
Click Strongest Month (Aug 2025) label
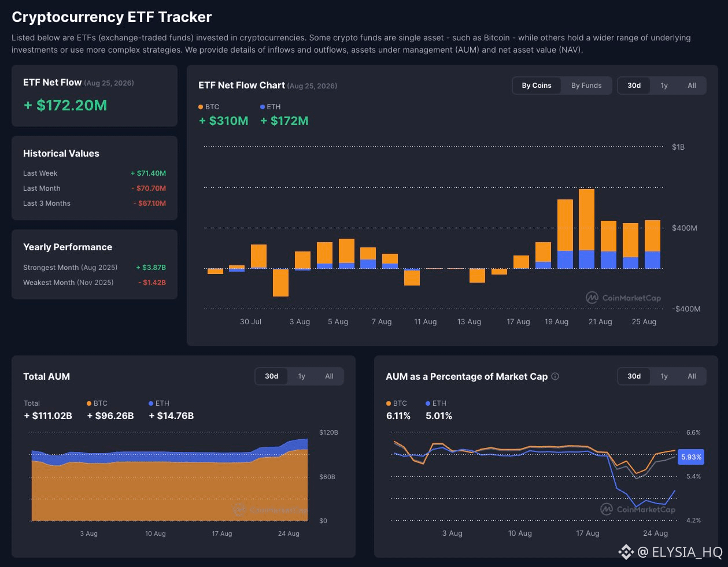click(70, 268)
